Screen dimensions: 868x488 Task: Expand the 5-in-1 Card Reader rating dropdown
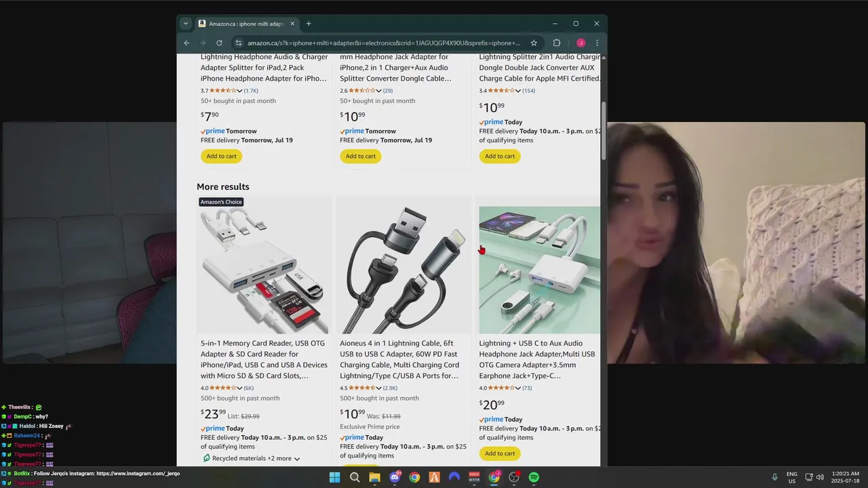tap(239, 388)
